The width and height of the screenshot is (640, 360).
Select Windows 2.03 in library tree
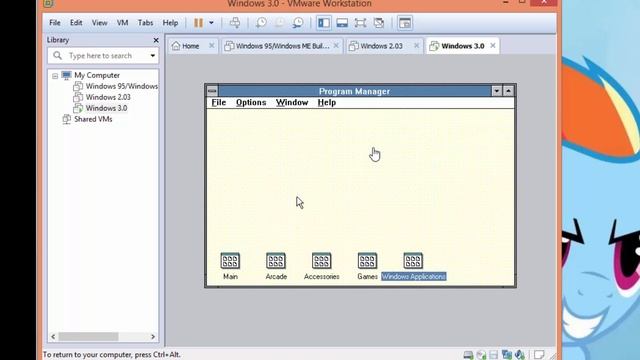pos(108,98)
